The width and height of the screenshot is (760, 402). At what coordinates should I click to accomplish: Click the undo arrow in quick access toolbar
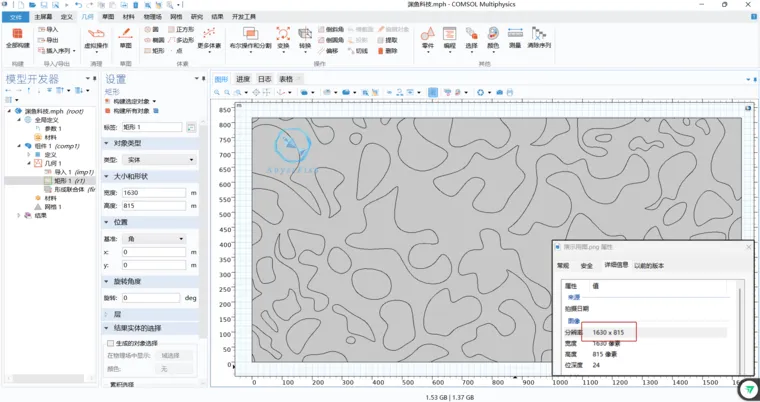tap(78, 5)
